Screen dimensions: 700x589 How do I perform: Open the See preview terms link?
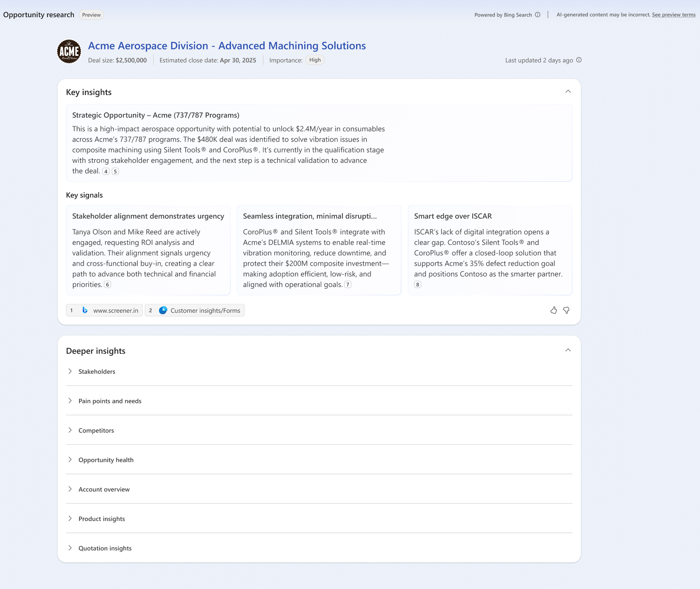673,15
